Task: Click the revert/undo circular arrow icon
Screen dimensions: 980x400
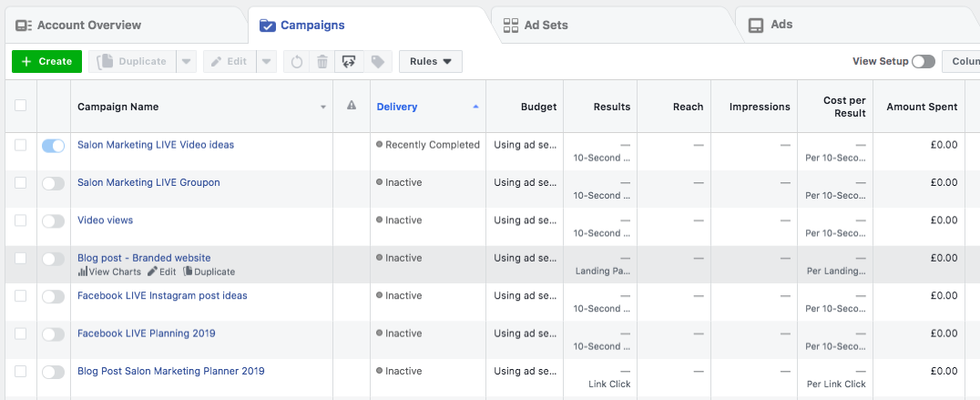Action: click(297, 61)
